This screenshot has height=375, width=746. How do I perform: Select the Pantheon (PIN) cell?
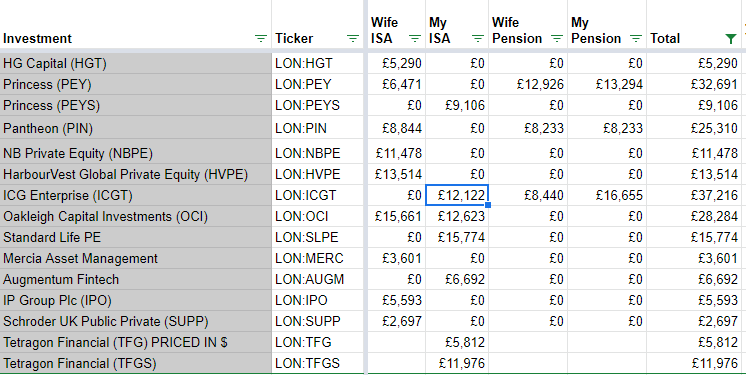pos(136,128)
